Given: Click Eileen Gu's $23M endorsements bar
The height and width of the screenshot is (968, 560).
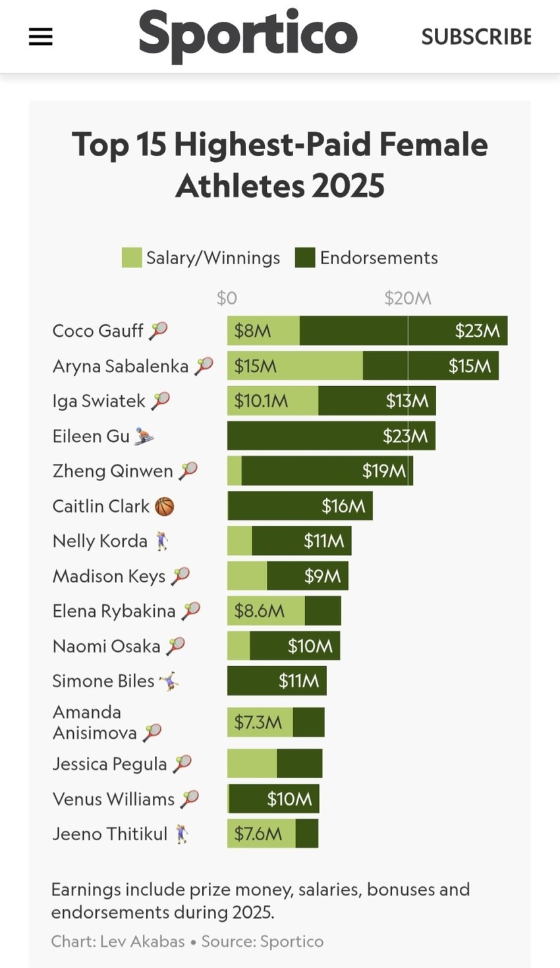Looking at the screenshot, I should 331,436.
